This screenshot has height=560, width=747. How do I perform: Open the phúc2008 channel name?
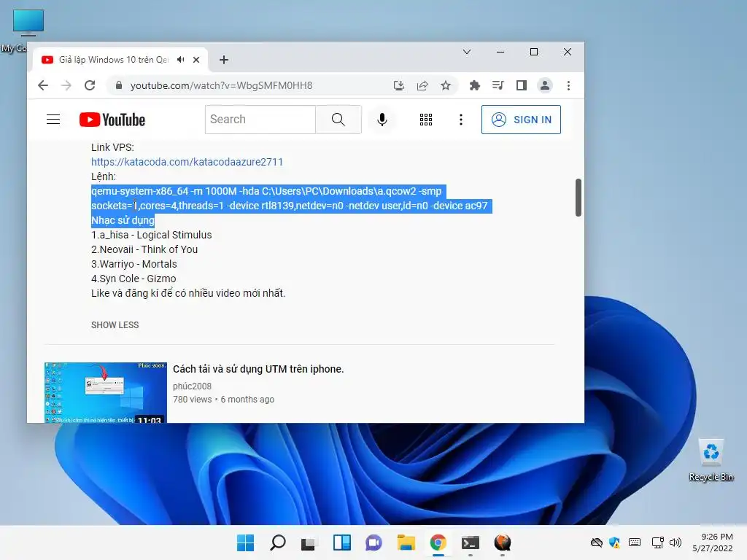(x=192, y=386)
